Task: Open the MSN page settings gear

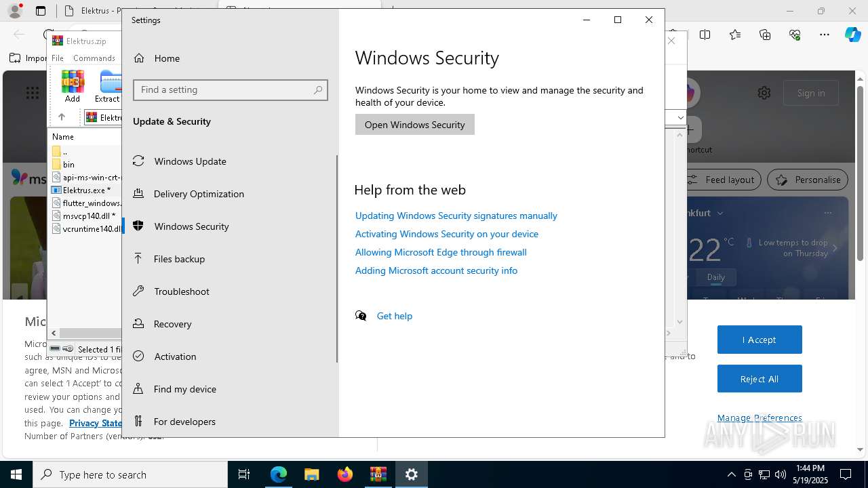Action: pyautogui.click(x=764, y=93)
